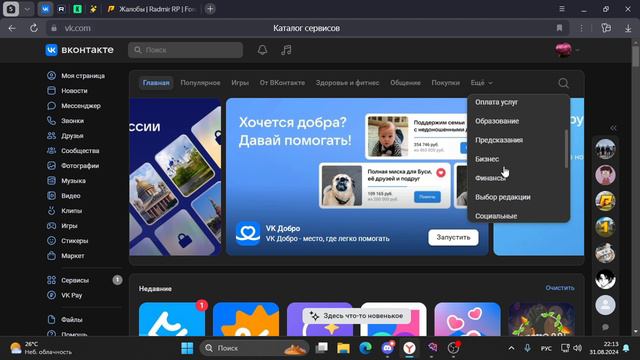
Task: Go back with the browser back arrow
Action: [12, 28]
